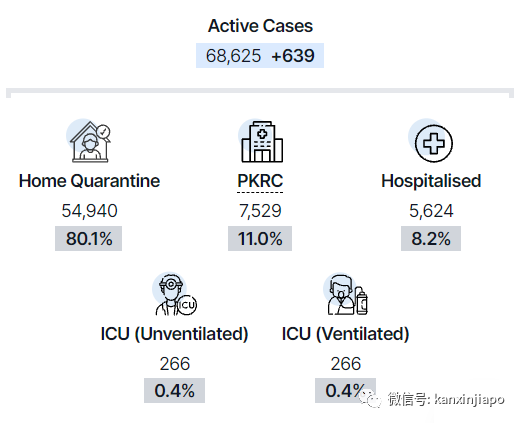Click the ICU Ventilated patient icon
Image resolution: width=521 pixels, height=423 pixels.
345,294
